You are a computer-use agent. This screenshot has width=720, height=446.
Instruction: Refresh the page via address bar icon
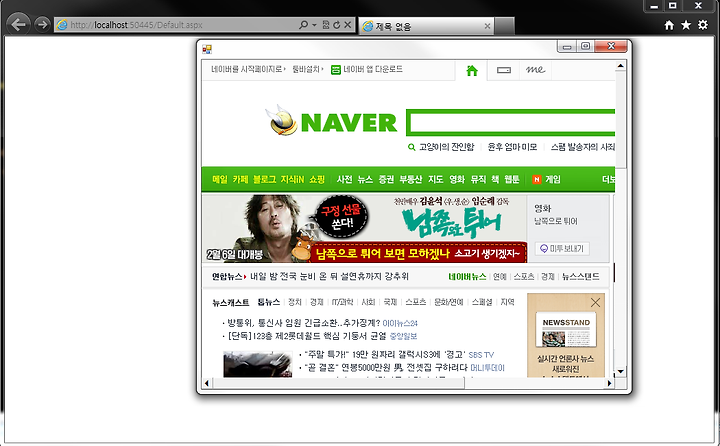point(337,25)
